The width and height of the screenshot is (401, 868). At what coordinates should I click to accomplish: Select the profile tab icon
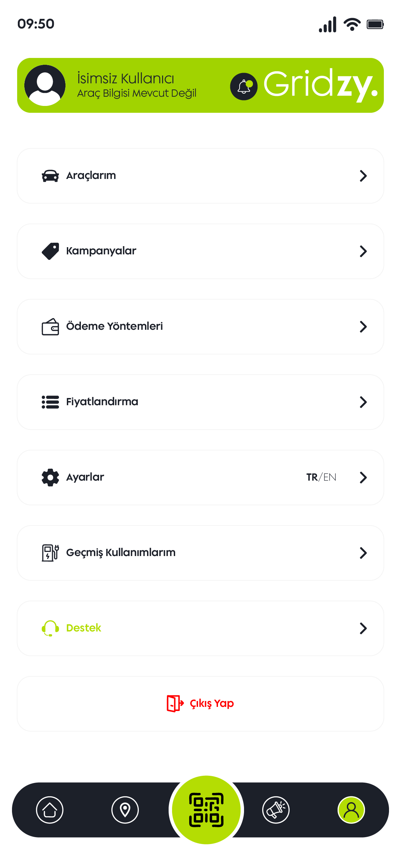(351, 810)
